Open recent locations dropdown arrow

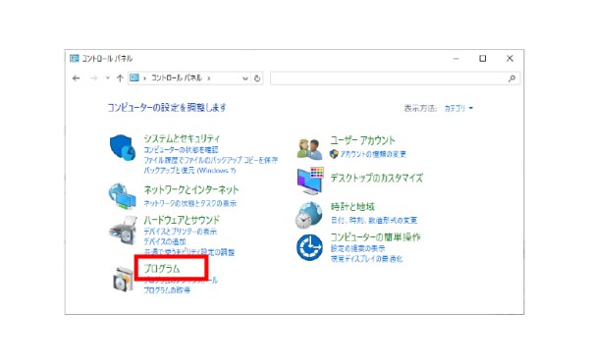tap(107, 78)
